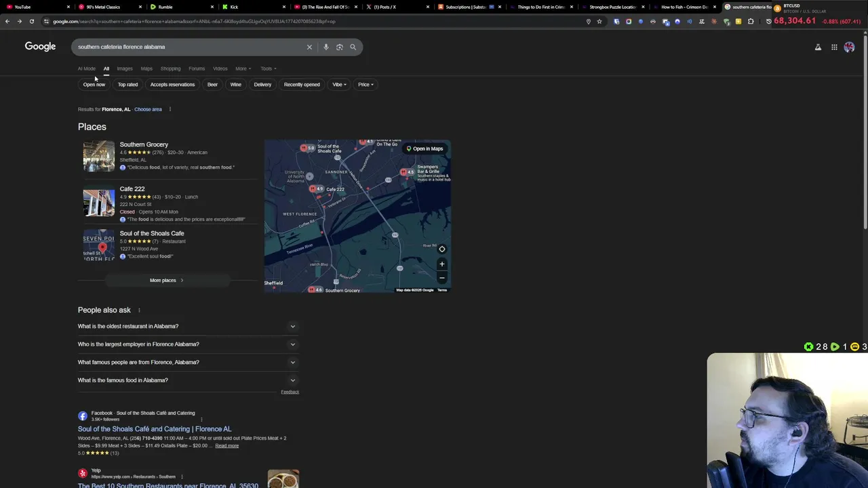Clear the search box with the X icon

click(x=309, y=47)
